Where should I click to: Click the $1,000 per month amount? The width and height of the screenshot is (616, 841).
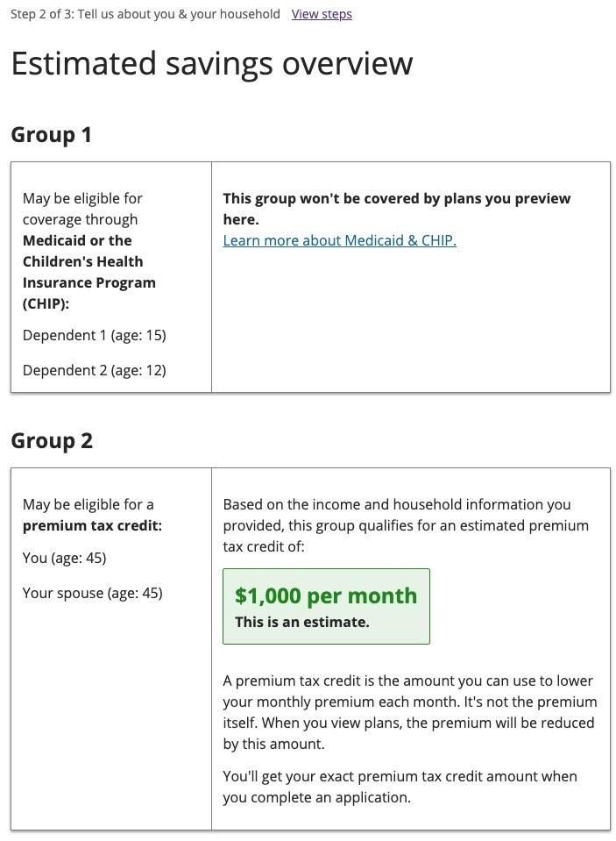326,595
